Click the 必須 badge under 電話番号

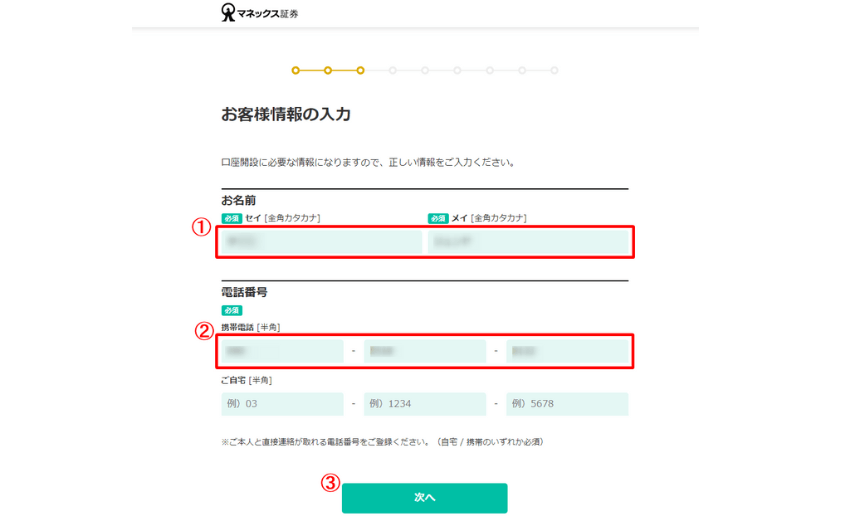[232, 311]
